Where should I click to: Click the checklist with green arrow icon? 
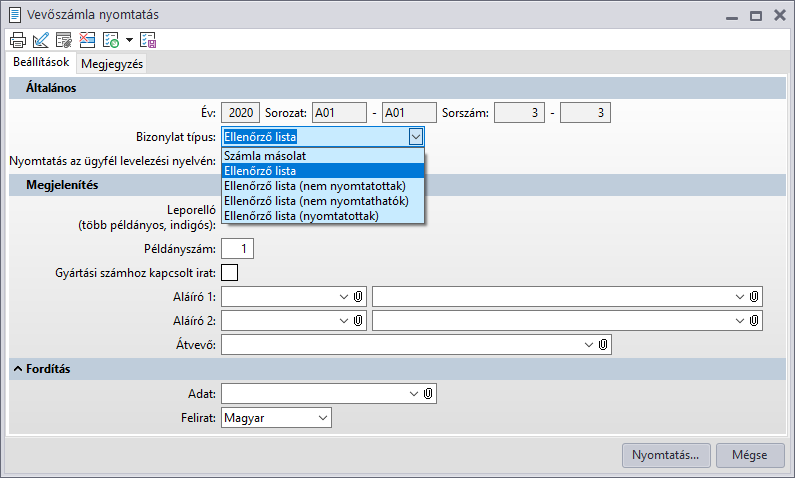pos(109,40)
